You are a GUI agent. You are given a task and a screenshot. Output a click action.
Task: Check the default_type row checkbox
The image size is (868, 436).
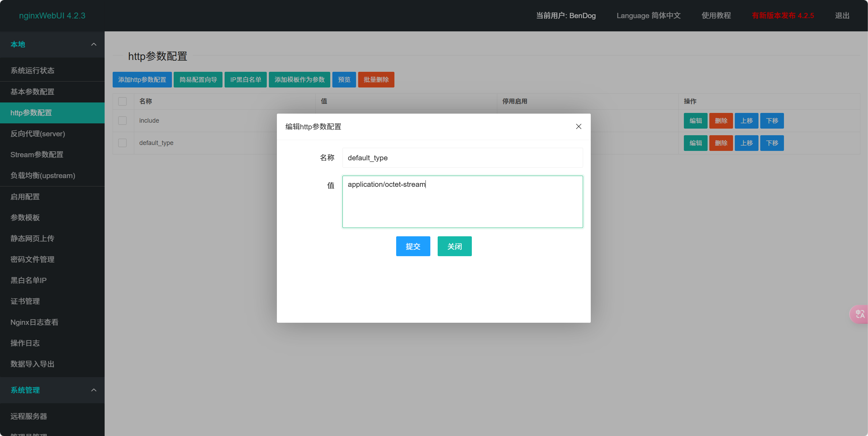click(x=122, y=143)
